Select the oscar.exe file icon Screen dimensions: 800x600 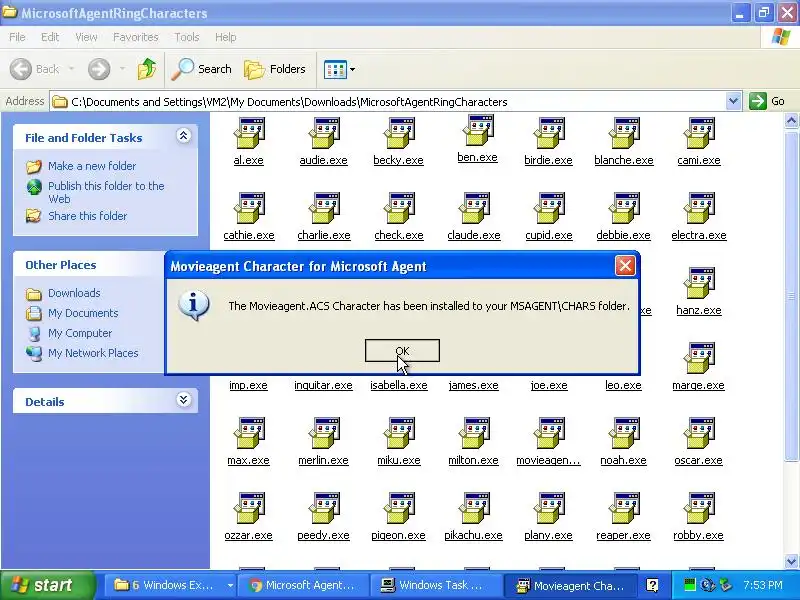(x=699, y=434)
